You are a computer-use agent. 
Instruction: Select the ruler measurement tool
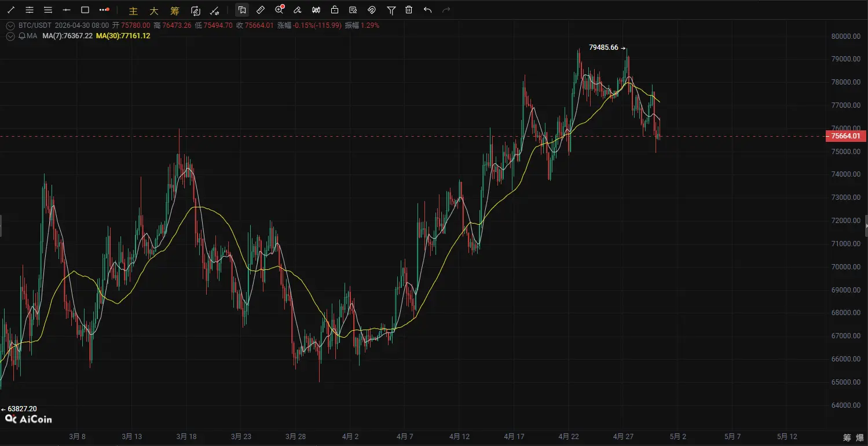pos(261,10)
